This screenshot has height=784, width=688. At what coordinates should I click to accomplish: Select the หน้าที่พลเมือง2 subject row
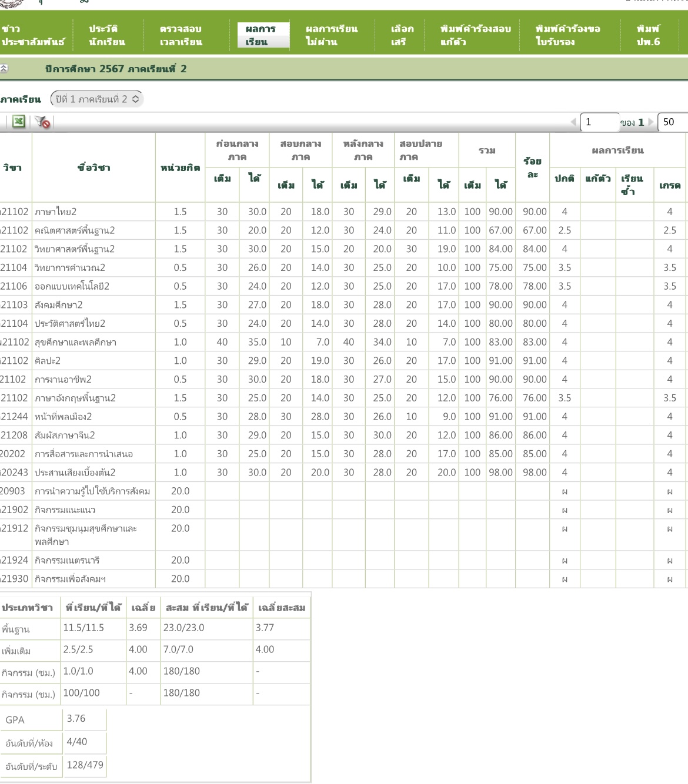(x=343, y=417)
